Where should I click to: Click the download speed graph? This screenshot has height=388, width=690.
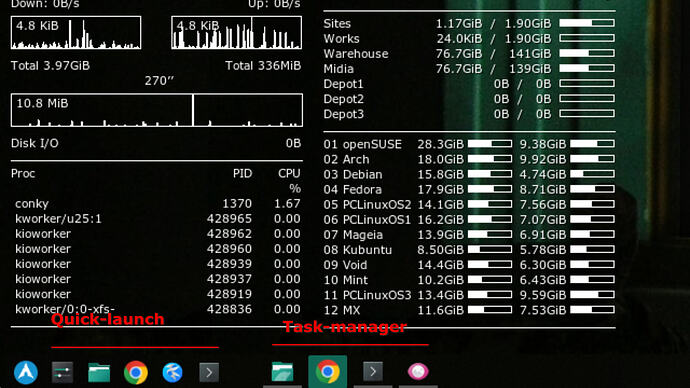(76, 33)
